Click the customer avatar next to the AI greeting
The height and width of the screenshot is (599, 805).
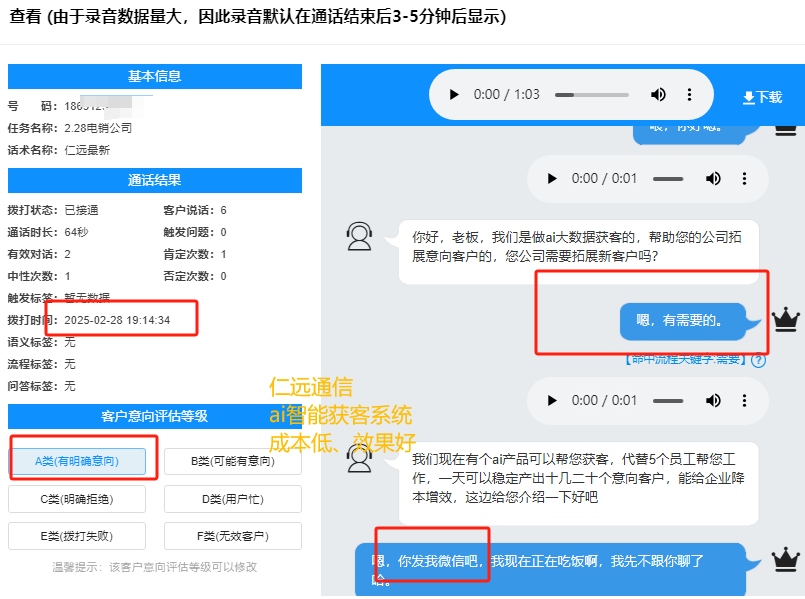[x=360, y=235]
